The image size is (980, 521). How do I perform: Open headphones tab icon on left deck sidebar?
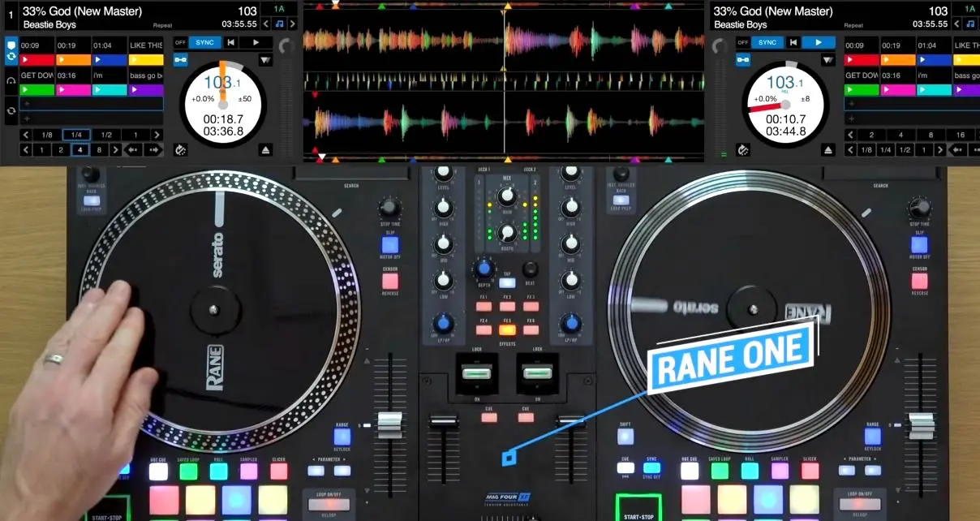[x=11, y=81]
